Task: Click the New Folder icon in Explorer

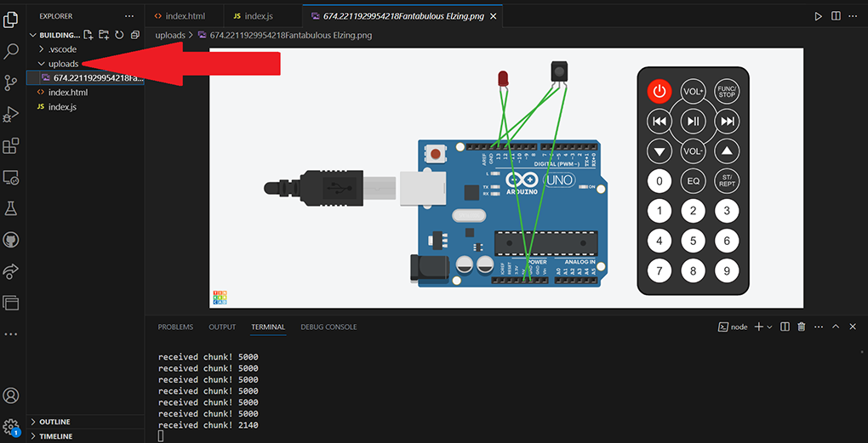Action: [x=104, y=35]
